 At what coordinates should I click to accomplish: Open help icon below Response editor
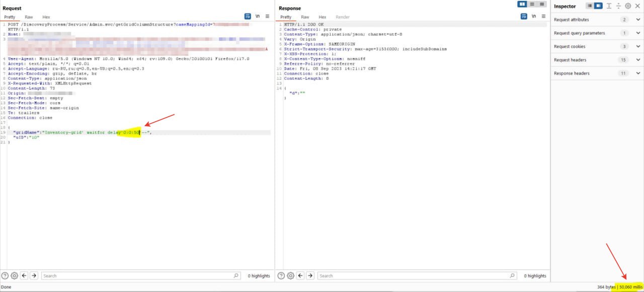tap(281, 275)
